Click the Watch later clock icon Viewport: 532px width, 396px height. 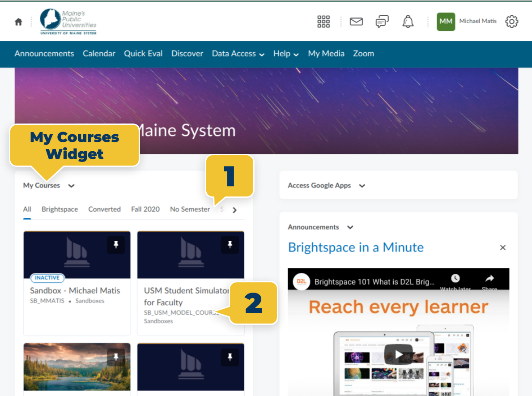455,278
